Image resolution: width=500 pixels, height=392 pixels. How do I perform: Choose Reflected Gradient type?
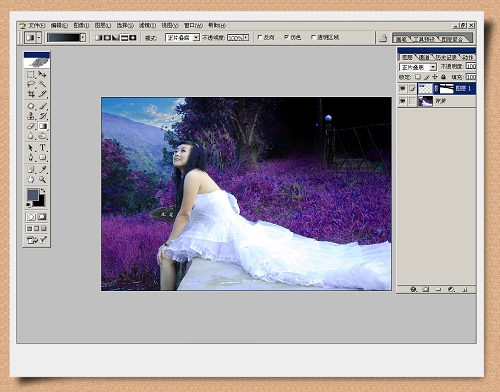click(124, 38)
